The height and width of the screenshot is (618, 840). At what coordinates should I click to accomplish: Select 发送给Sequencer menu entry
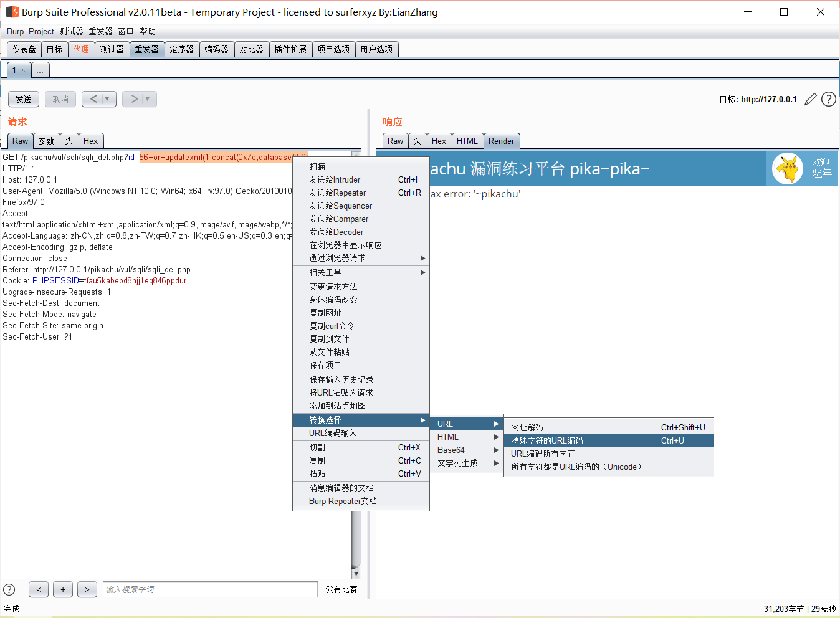coord(361,206)
